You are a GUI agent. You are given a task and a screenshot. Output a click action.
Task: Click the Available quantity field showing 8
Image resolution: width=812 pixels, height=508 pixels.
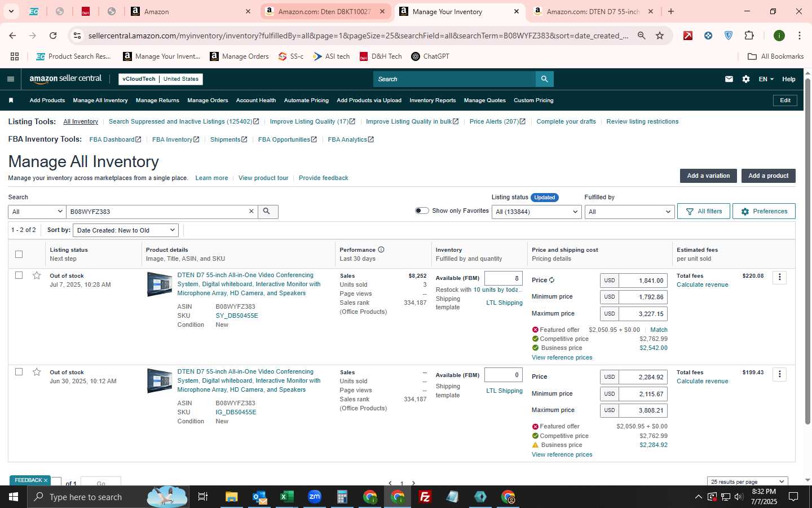(x=503, y=278)
